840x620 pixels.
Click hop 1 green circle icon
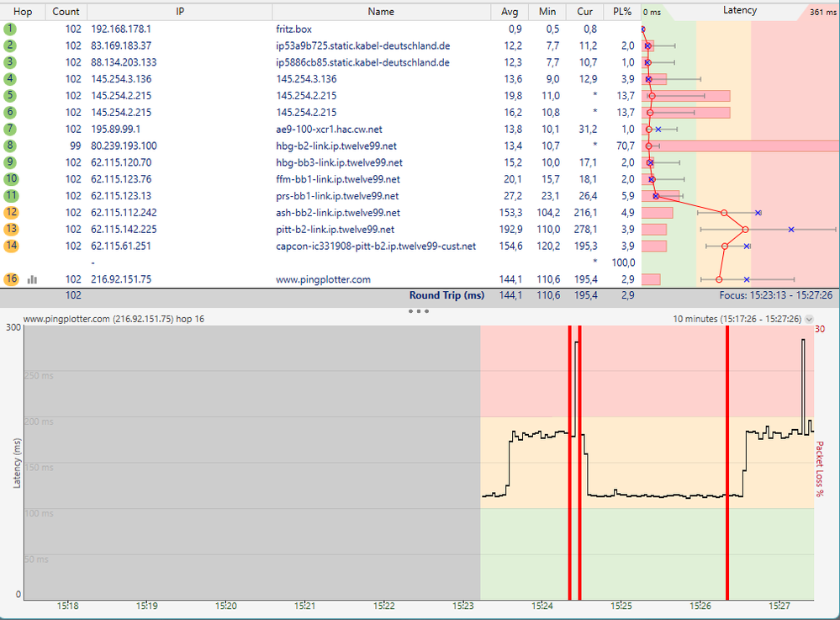click(x=9, y=29)
